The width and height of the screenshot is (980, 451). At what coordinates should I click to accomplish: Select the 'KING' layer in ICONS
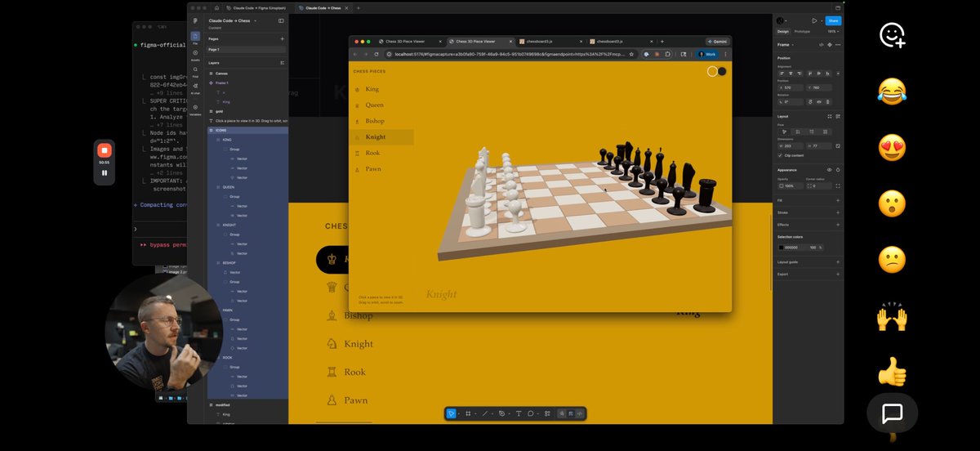click(x=247, y=140)
